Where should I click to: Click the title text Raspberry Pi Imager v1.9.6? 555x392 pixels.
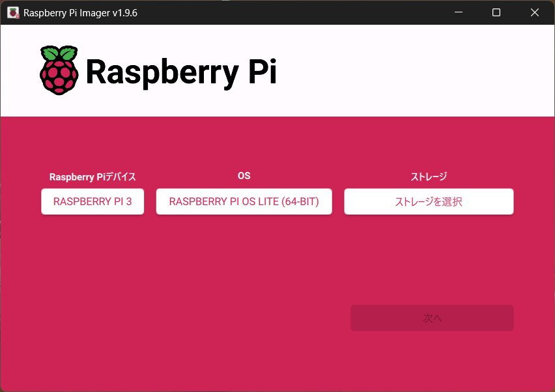pyautogui.click(x=80, y=12)
